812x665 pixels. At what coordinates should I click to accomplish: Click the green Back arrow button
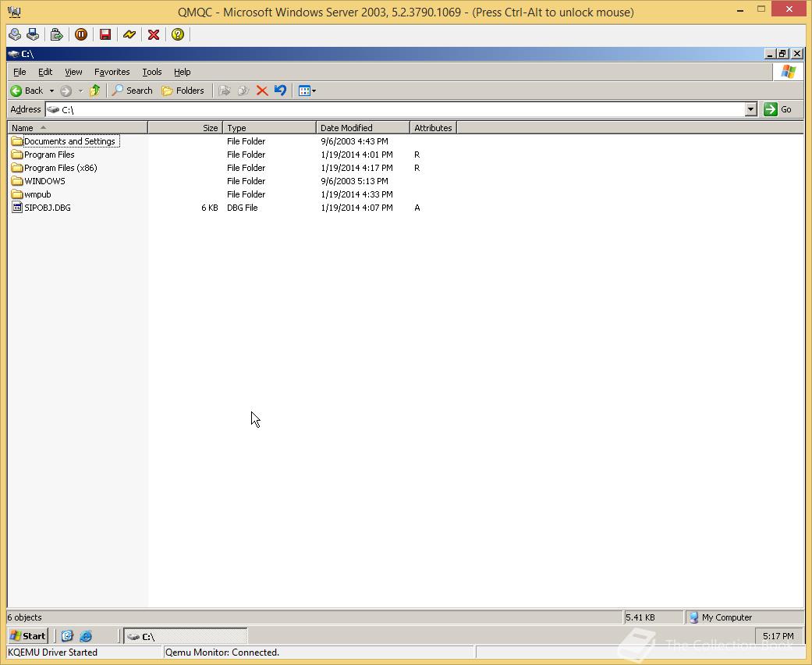(27, 91)
